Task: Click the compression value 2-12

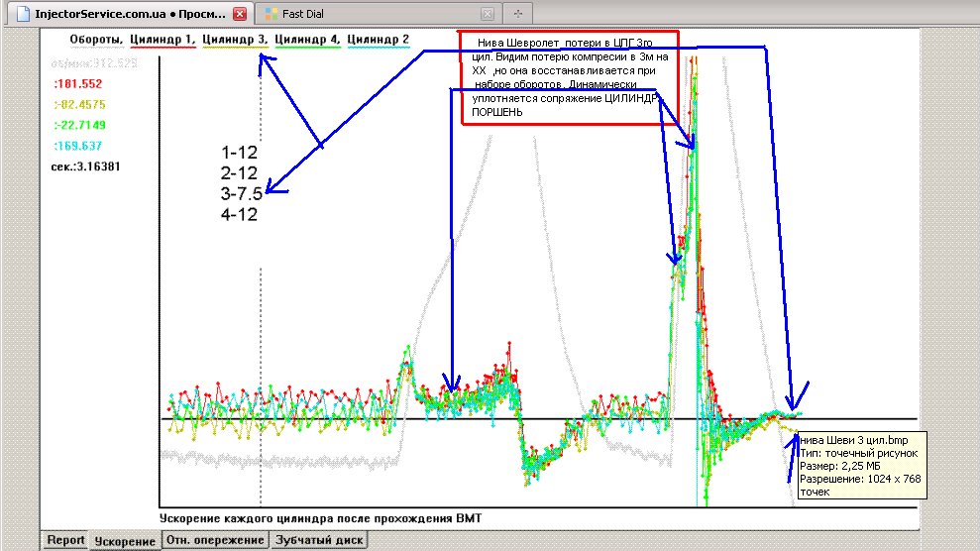Action: coord(239,173)
